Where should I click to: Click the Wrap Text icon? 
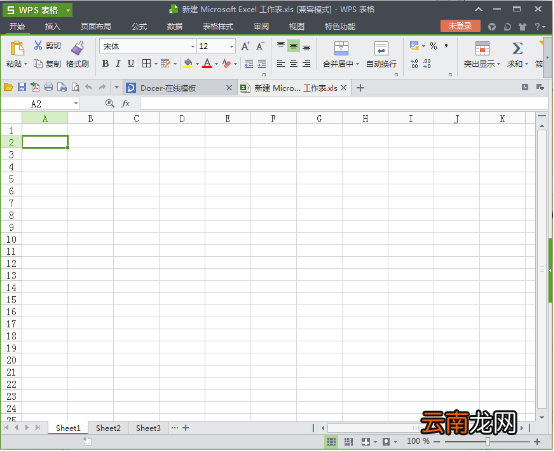pos(381,48)
